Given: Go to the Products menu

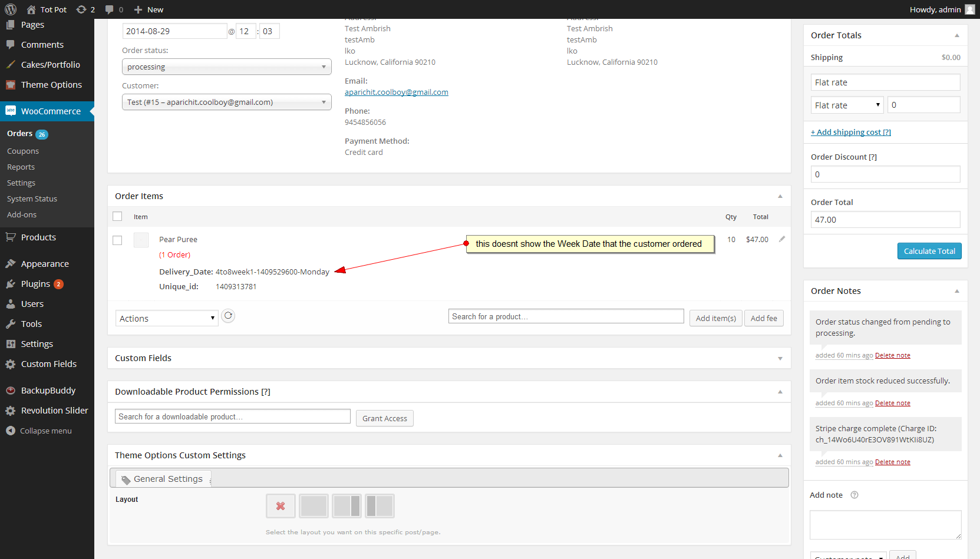Looking at the screenshot, I should tap(38, 237).
